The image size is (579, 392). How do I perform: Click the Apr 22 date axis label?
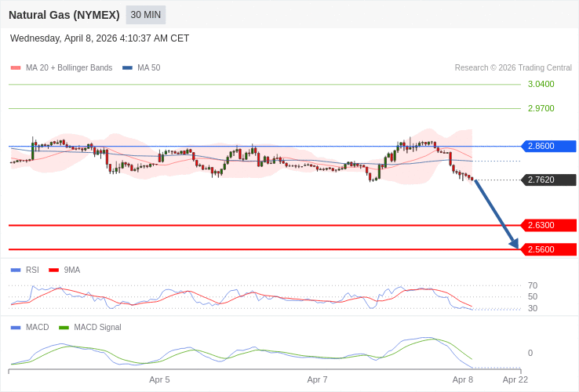pyautogui.click(x=515, y=379)
